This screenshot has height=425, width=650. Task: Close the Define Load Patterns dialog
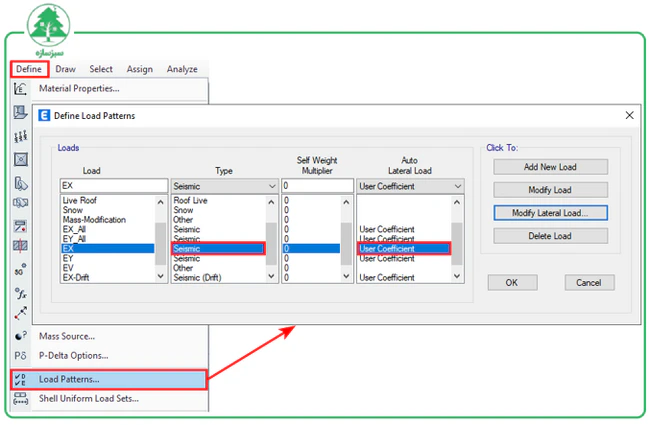[629, 115]
